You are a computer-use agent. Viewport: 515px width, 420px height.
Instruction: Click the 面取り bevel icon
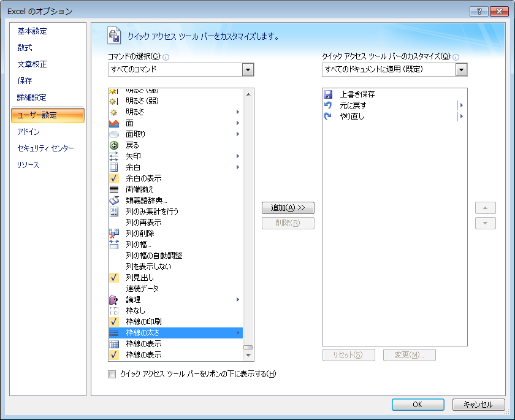(x=113, y=134)
